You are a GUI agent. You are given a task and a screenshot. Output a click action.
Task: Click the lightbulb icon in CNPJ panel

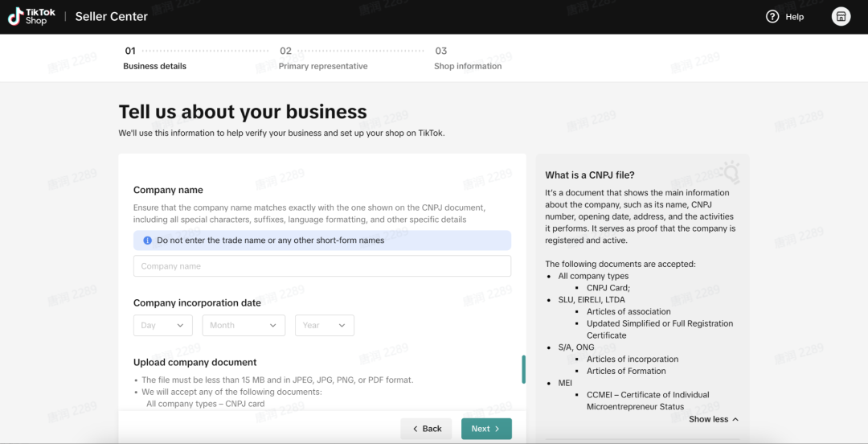click(x=729, y=172)
